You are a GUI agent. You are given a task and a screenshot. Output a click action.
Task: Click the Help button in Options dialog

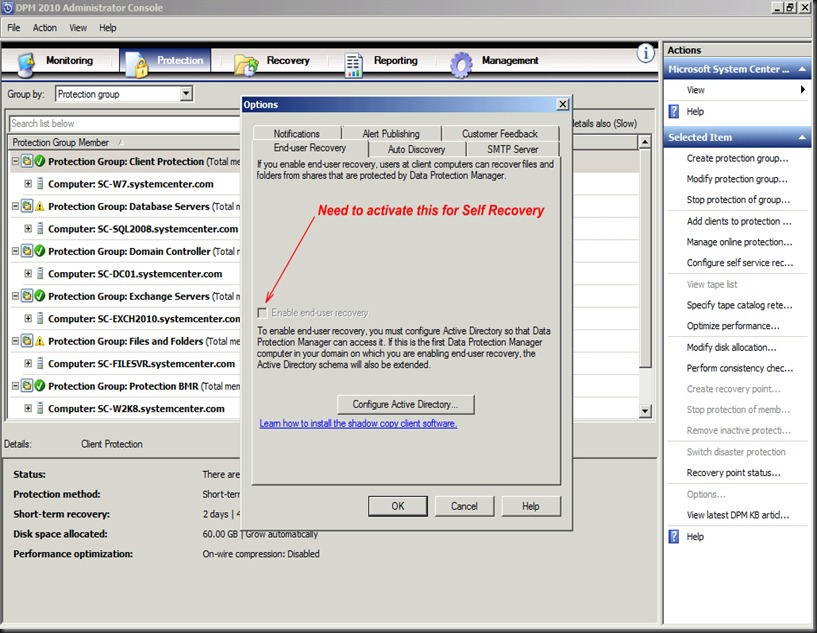(530, 506)
